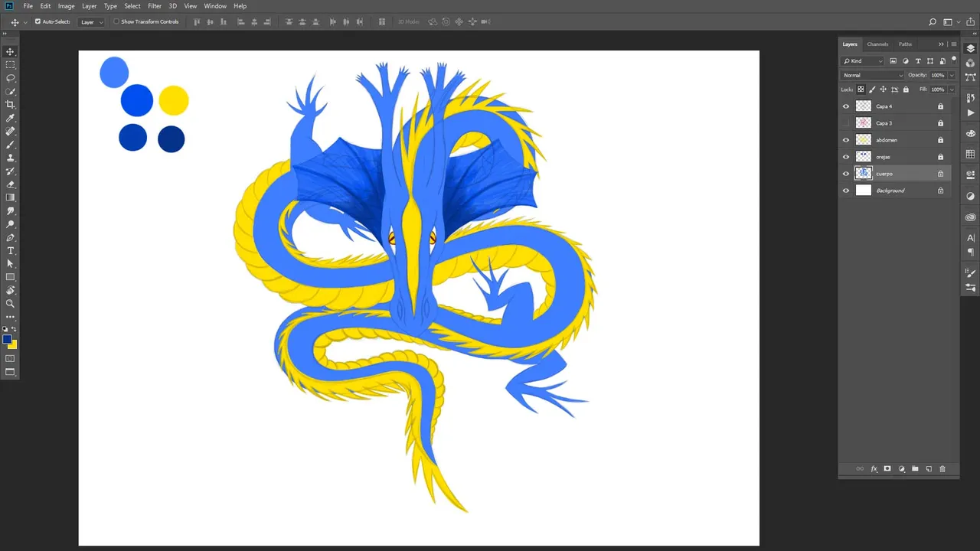
Task: Hide the abdomen layer
Action: pos(846,140)
